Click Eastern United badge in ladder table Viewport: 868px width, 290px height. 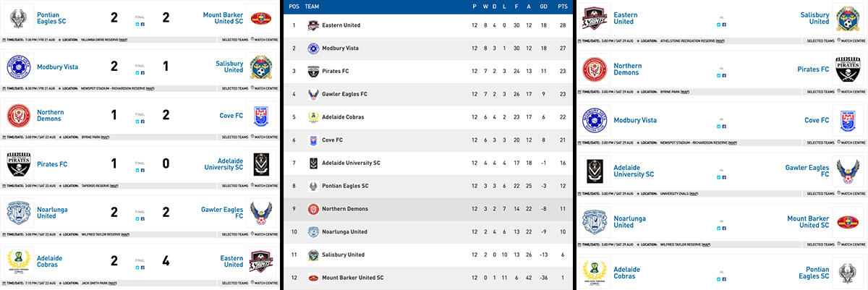pos(312,25)
